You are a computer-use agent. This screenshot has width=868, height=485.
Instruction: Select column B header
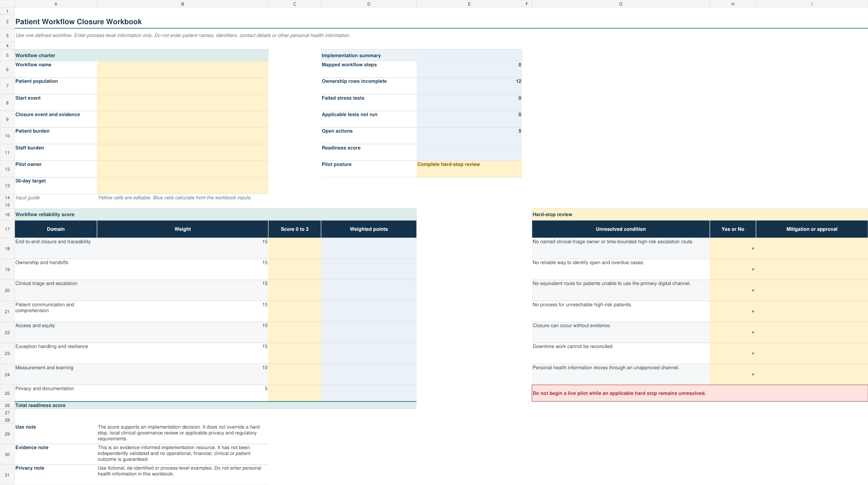point(182,4)
